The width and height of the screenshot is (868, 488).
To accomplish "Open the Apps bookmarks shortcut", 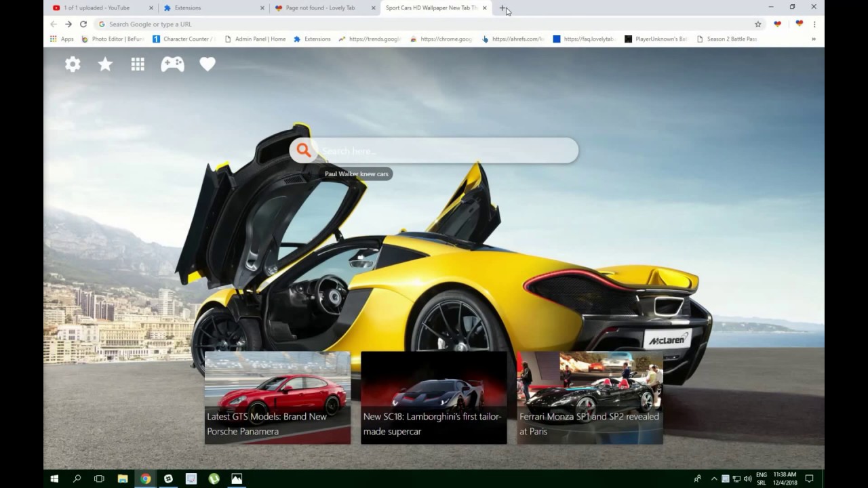I will click(x=62, y=39).
